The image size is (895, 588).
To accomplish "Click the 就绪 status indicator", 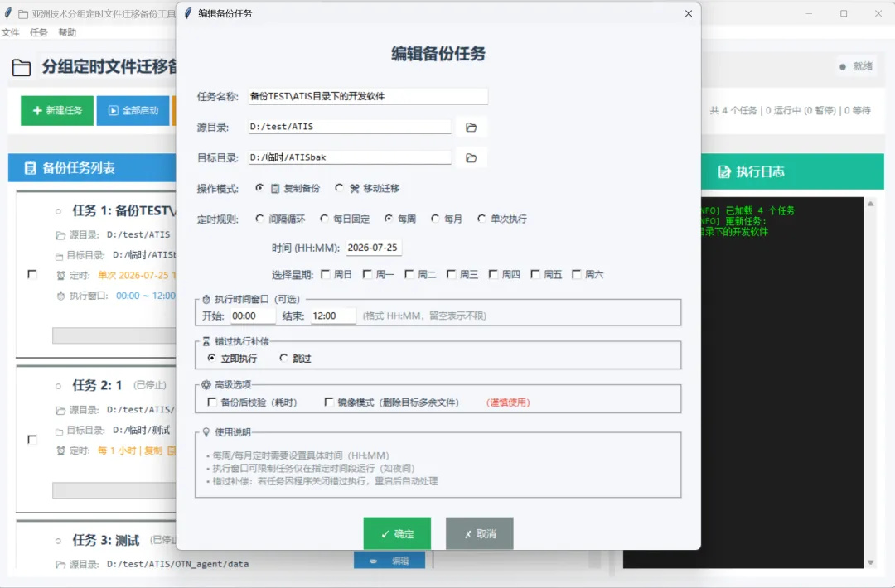I will click(x=855, y=66).
